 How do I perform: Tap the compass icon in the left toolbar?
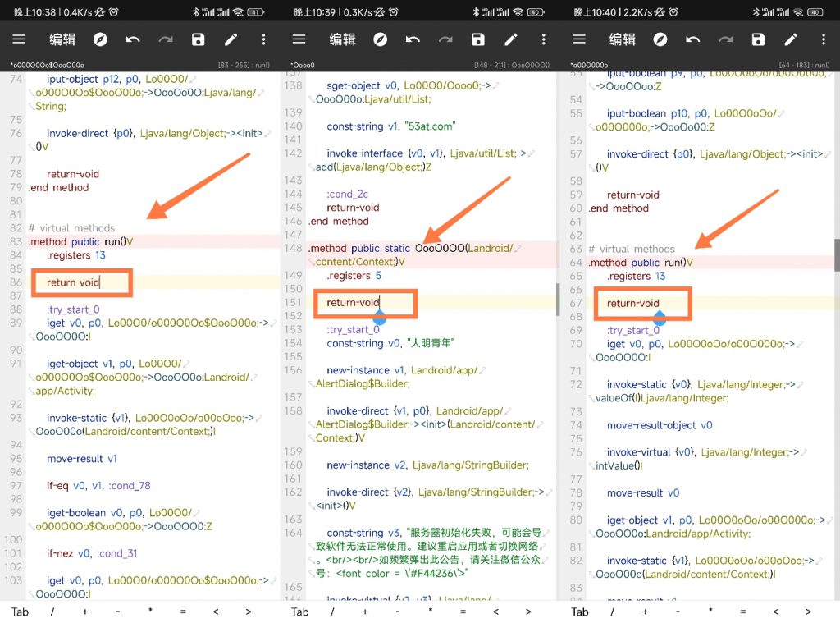(100, 39)
